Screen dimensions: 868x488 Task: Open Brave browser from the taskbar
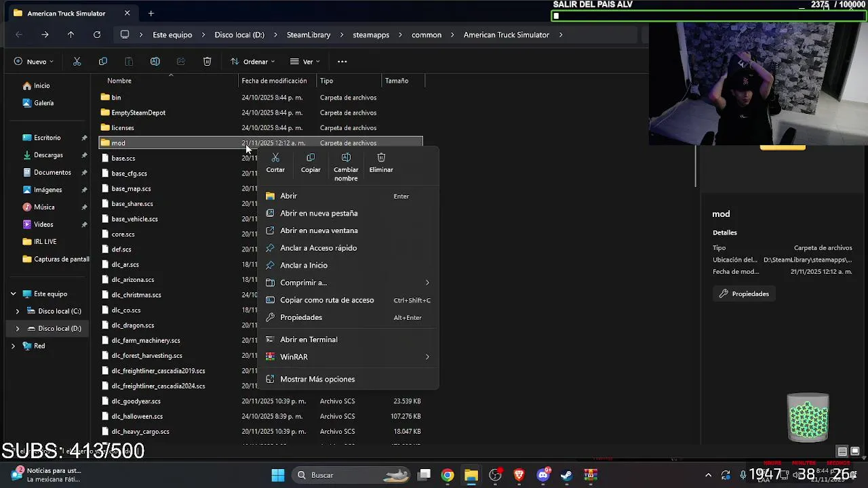click(519, 475)
